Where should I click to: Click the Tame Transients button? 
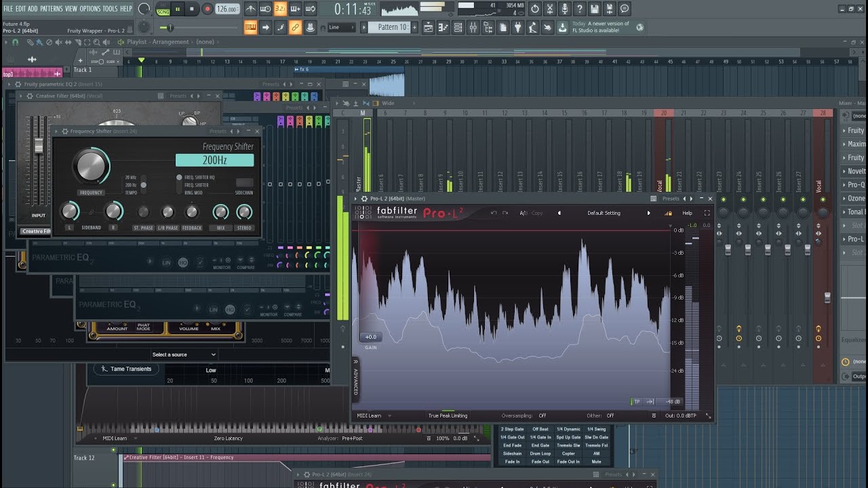[x=126, y=369]
